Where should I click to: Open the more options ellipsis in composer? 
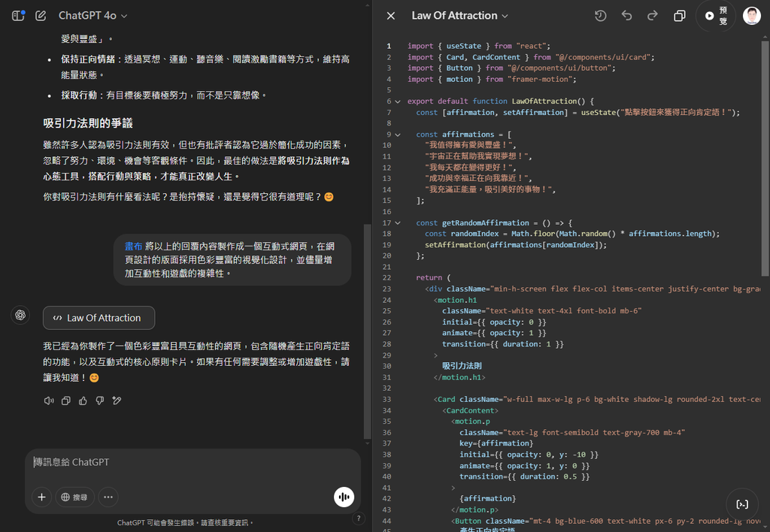108,497
